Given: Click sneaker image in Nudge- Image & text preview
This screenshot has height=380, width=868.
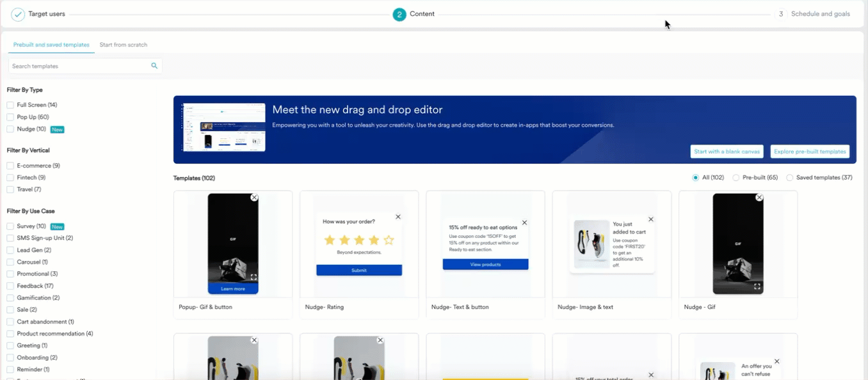Looking at the screenshot, I should 591,244.
